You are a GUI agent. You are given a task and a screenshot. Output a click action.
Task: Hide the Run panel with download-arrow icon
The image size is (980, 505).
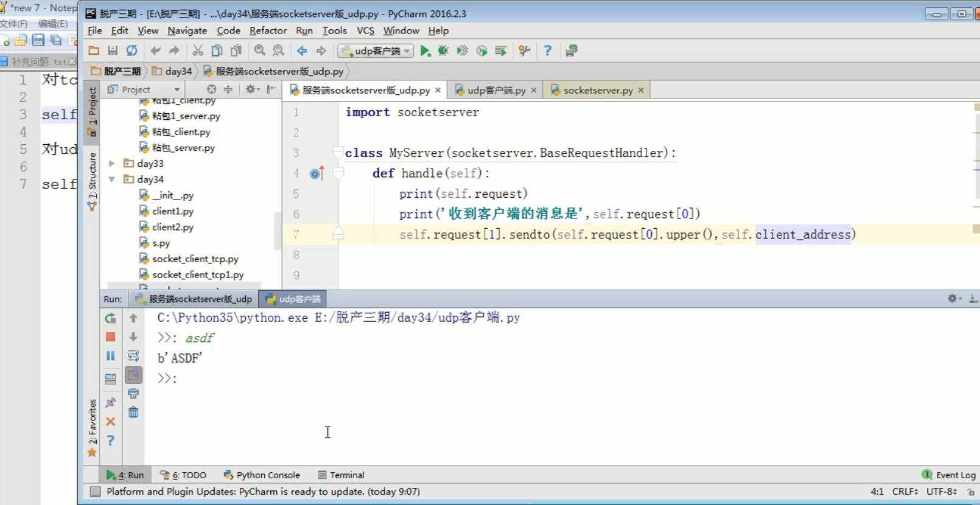coord(973,299)
